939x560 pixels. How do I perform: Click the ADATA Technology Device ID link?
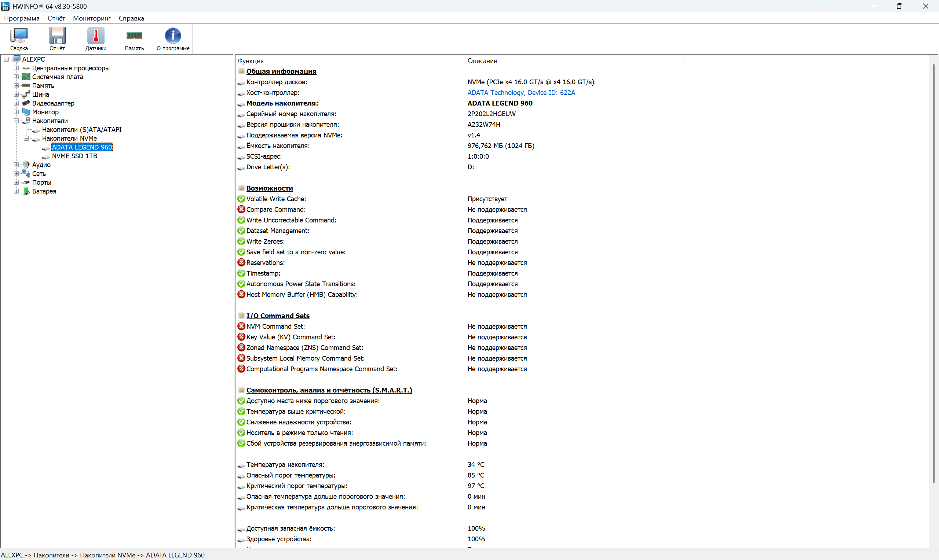point(520,92)
